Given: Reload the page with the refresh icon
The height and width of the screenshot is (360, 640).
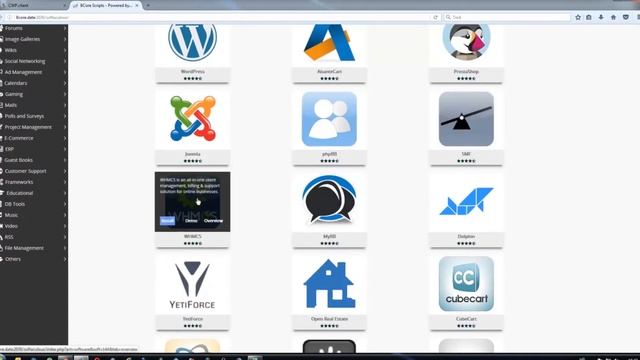Looking at the screenshot, I should click(436, 17).
